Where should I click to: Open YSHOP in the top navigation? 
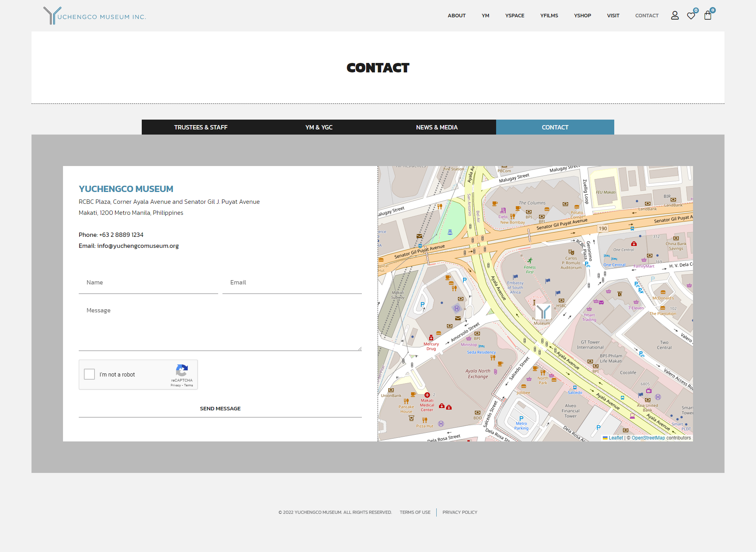(582, 16)
